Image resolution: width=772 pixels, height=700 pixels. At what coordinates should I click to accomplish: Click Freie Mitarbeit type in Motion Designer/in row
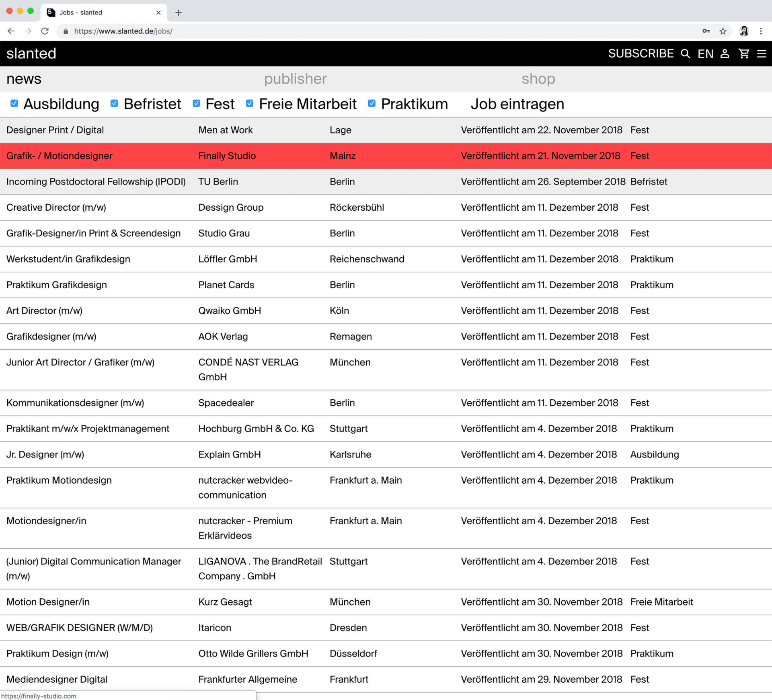(662, 602)
